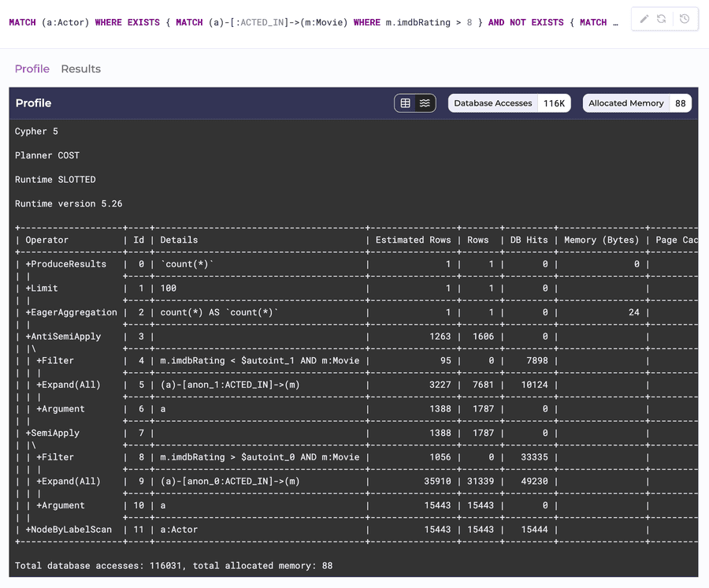Click DB Hits value 15444
The image size is (709, 588).
[534, 529]
